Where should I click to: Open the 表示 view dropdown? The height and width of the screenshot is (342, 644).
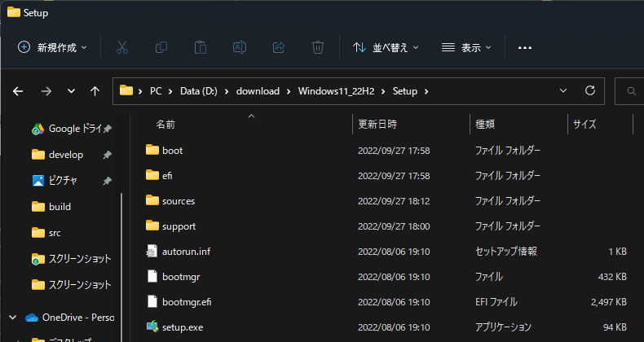[x=466, y=47]
